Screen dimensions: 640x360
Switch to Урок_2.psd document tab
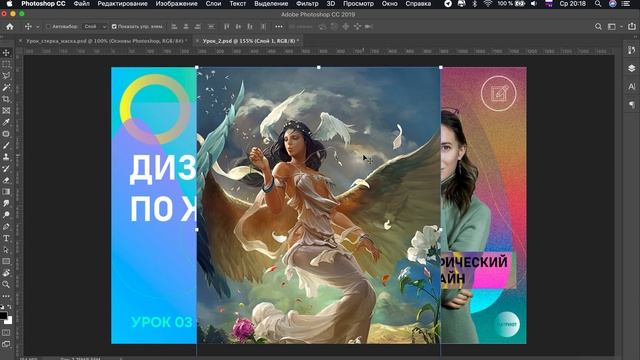tap(249, 41)
